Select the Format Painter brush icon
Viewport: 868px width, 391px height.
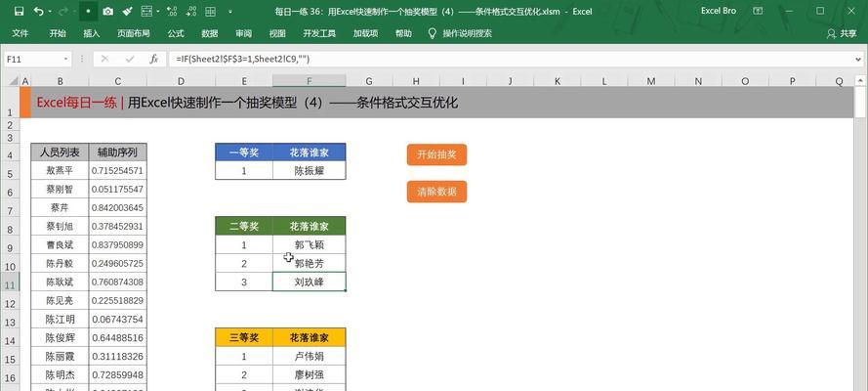(x=127, y=11)
